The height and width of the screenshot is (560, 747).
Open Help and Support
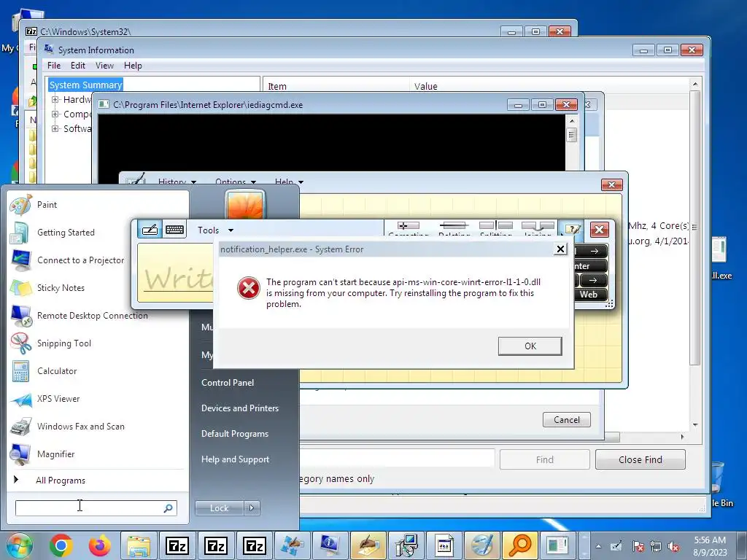pos(236,459)
